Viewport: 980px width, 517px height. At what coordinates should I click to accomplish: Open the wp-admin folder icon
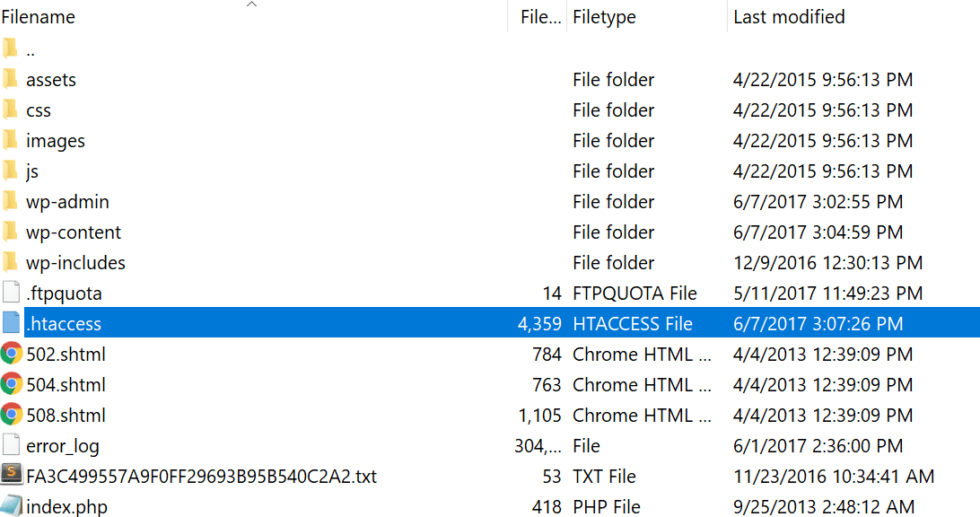pyautogui.click(x=13, y=201)
